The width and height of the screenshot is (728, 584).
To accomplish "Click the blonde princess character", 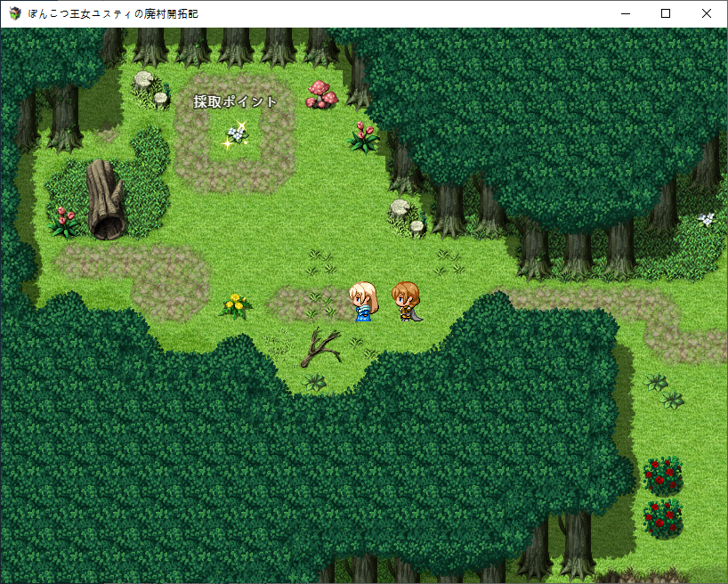I will coord(363,301).
